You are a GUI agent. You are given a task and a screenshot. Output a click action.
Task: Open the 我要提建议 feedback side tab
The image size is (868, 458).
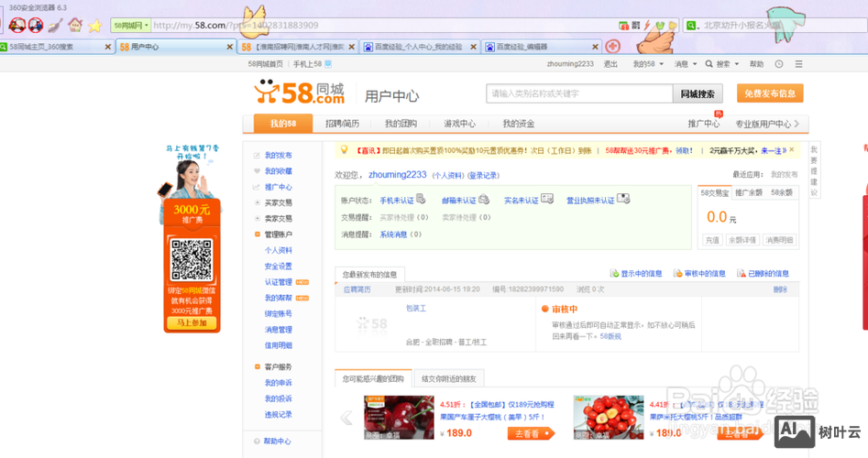click(x=814, y=171)
